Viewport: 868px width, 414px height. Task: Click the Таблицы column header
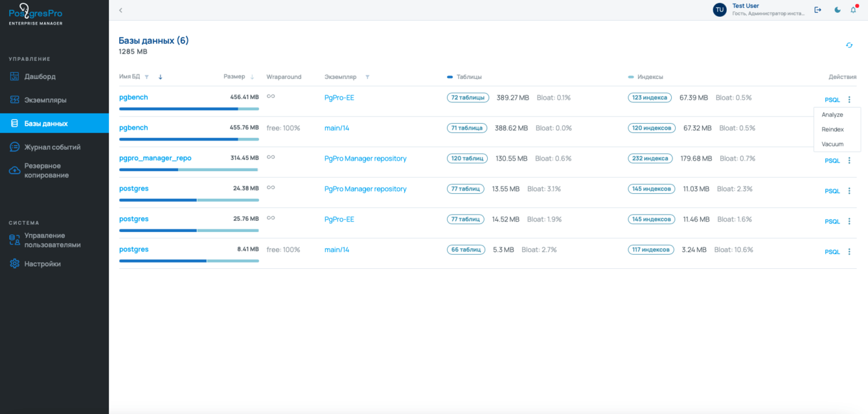point(469,77)
